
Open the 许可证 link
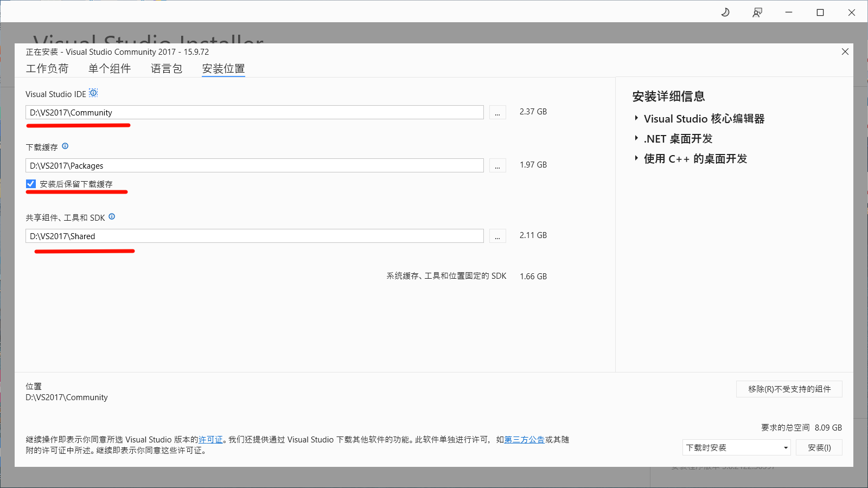click(210, 440)
